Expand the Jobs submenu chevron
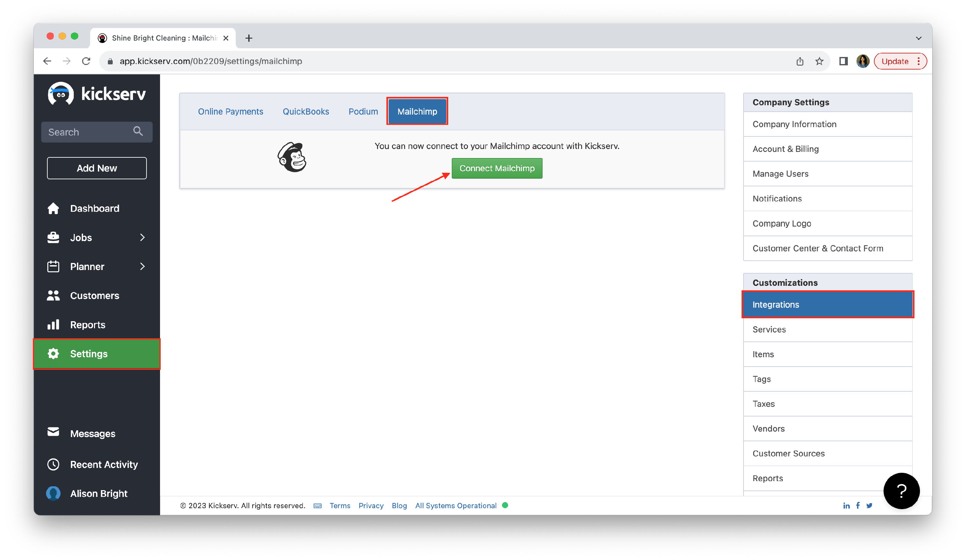The width and height of the screenshot is (966, 560). [x=142, y=238]
